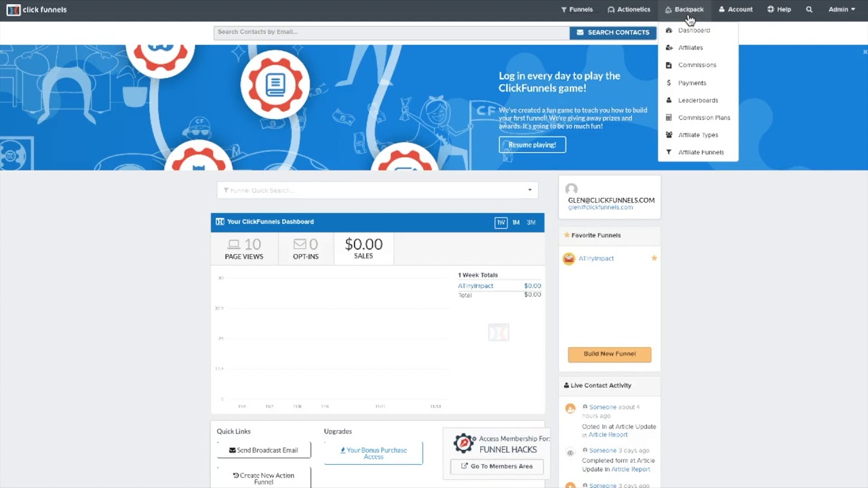868x488 pixels.
Task: Click Your Bonus Purchase Access button
Action: (x=374, y=453)
